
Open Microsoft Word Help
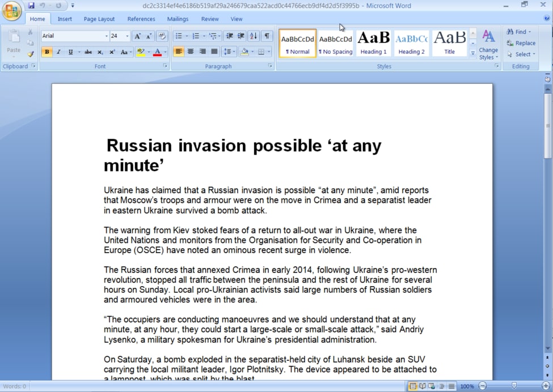click(547, 19)
